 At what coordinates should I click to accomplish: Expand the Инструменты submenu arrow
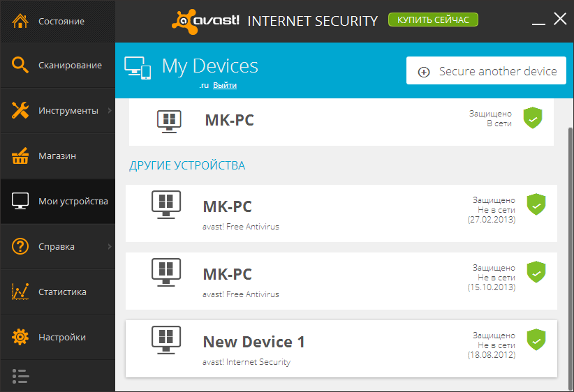click(x=110, y=110)
